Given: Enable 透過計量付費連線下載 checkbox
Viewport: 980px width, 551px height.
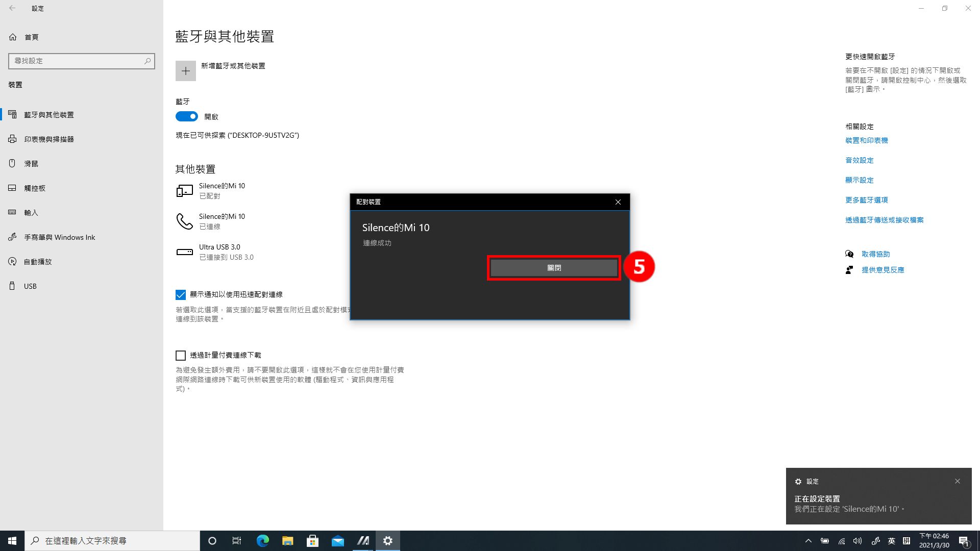Looking at the screenshot, I should coord(181,356).
